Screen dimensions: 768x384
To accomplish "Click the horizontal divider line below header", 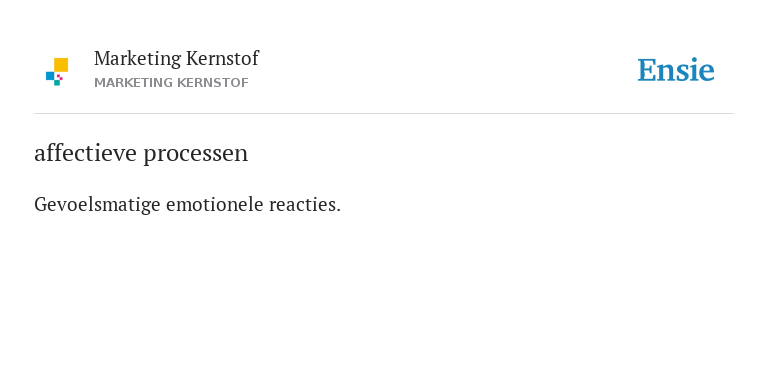I will pos(384,114).
